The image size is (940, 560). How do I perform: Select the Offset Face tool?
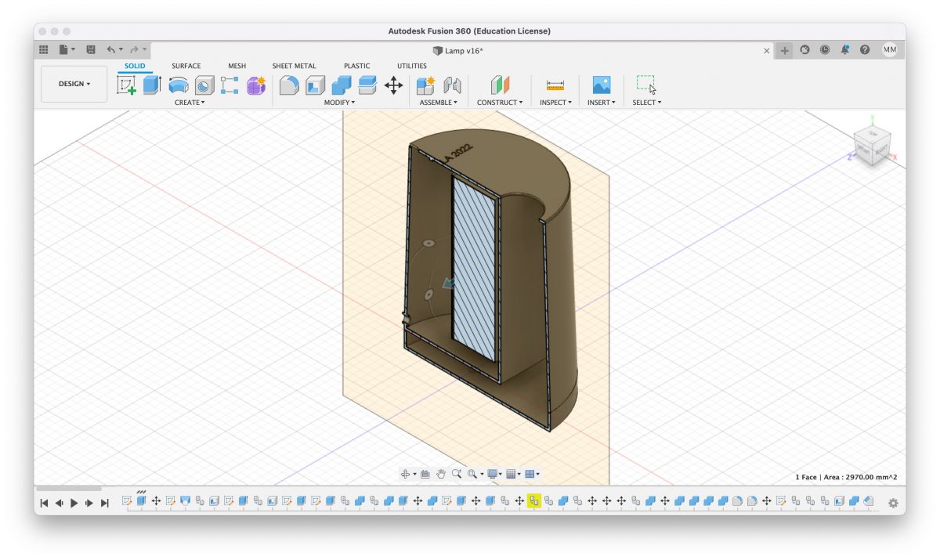click(367, 85)
